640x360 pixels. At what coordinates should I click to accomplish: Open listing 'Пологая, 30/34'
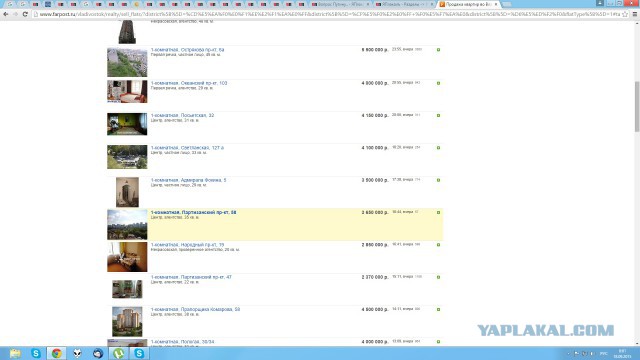(x=182, y=341)
